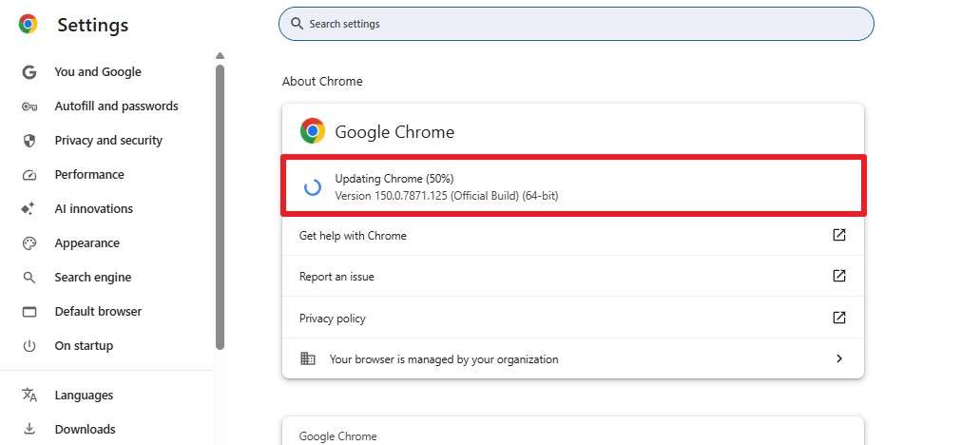This screenshot has height=445, width=980.
Task: Click the magnifier icon in the search bar
Action: (297, 24)
